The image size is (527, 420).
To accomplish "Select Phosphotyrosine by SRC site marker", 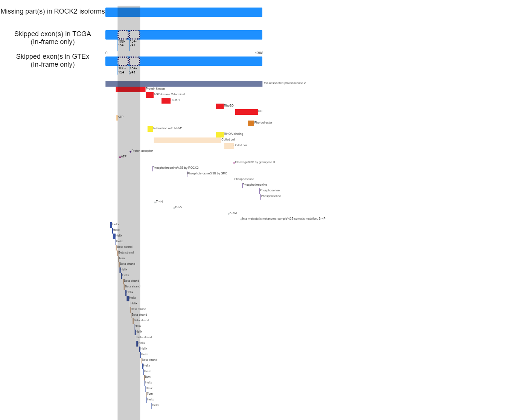I will (x=187, y=174).
